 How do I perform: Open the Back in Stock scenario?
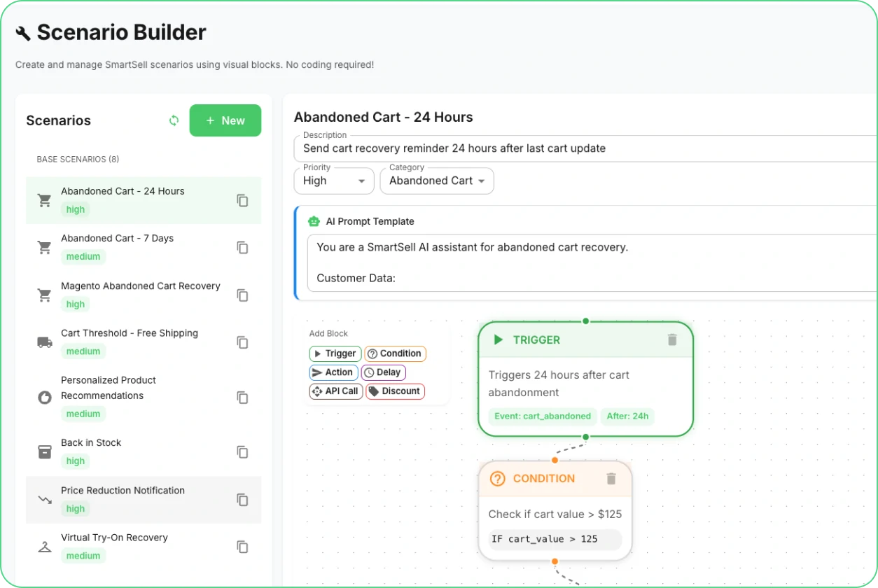click(144, 452)
